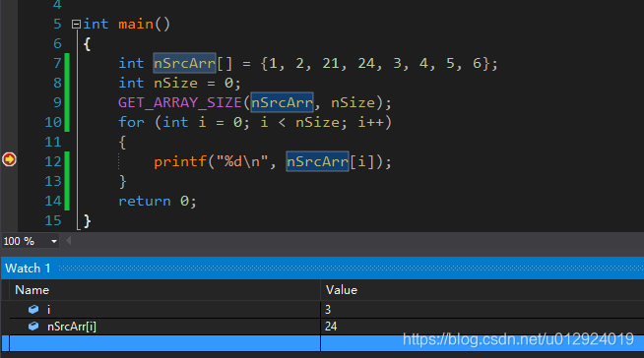
Task: Click the Name column header
Action: [x=32, y=290]
